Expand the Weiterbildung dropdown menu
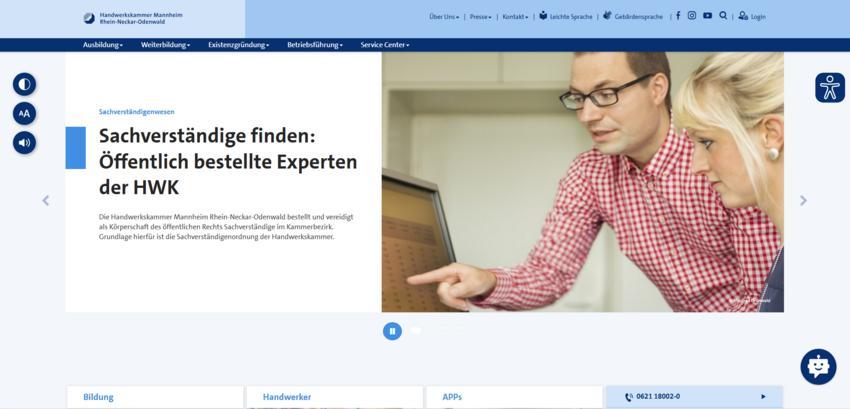Viewport: 850px width, 409px height. point(165,45)
